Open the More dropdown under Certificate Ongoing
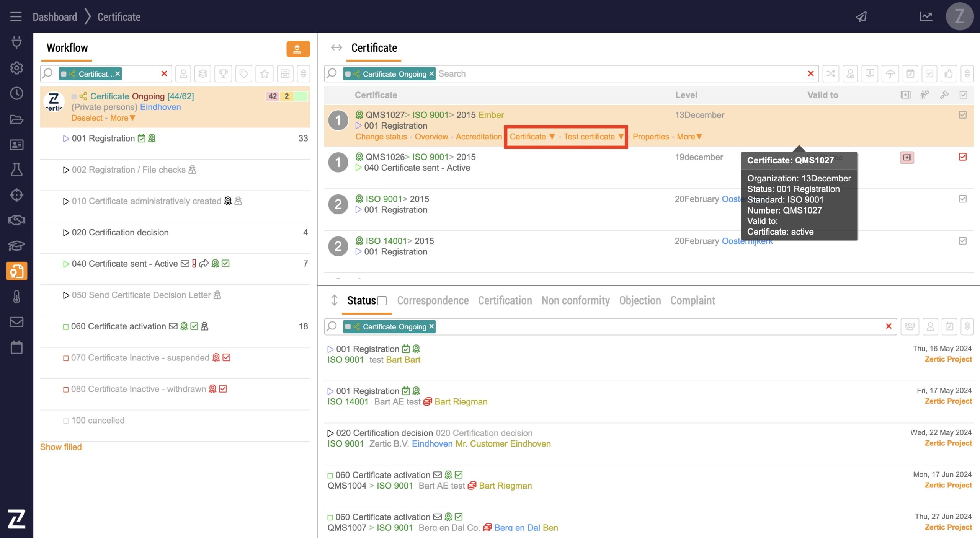The width and height of the screenshot is (980, 538). tap(122, 118)
